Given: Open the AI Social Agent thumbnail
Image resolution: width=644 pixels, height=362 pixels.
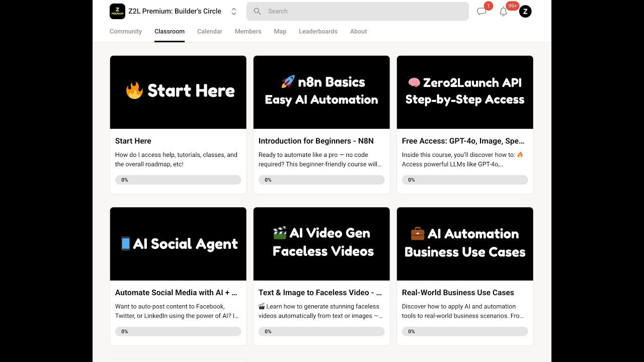Looking at the screenshot, I should point(178,244).
